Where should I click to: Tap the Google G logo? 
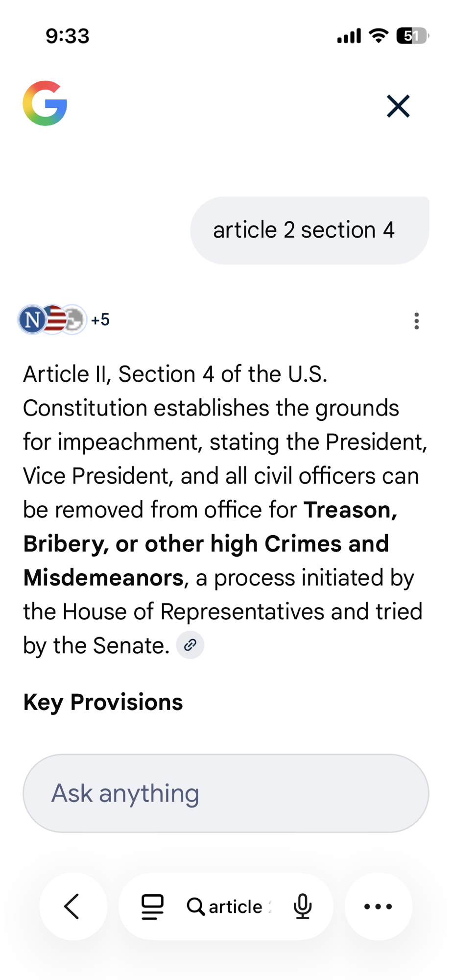click(45, 103)
